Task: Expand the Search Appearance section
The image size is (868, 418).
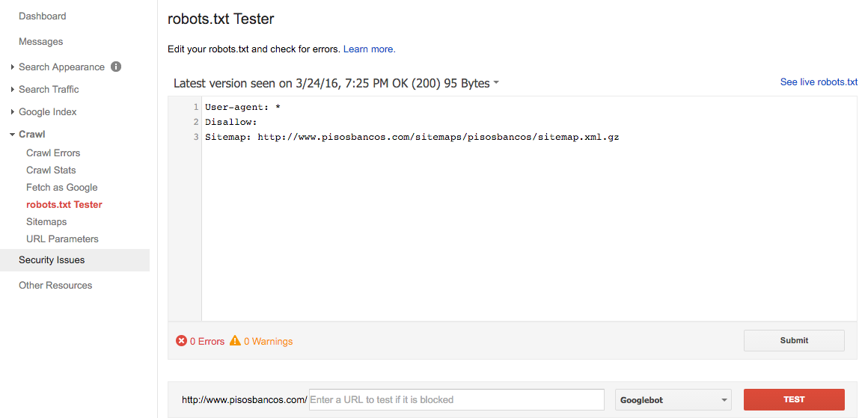Action: pyautogui.click(x=61, y=67)
